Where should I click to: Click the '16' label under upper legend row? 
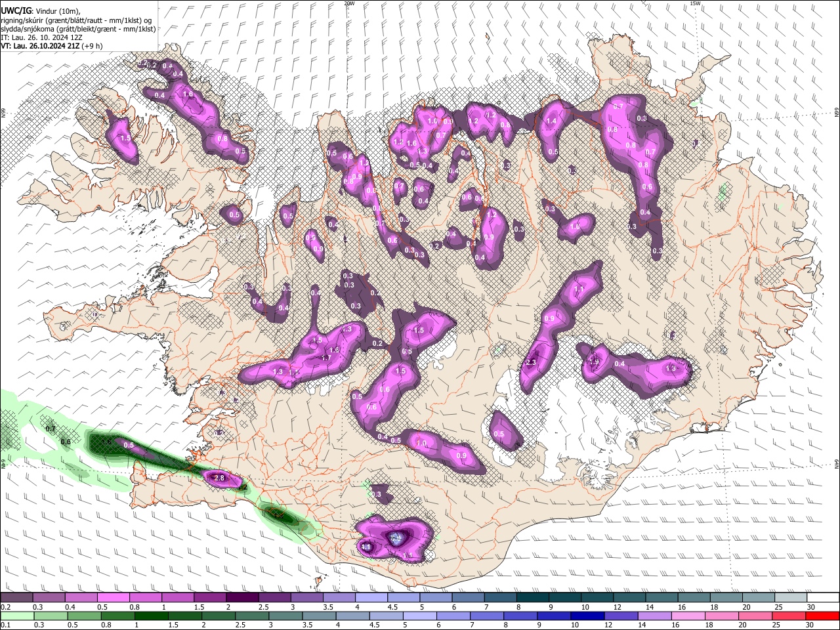click(x=682, y=607)
